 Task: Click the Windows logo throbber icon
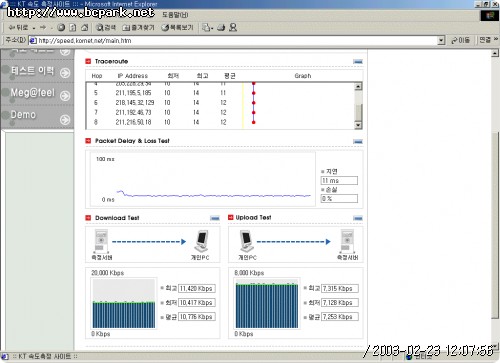(490, 15)
